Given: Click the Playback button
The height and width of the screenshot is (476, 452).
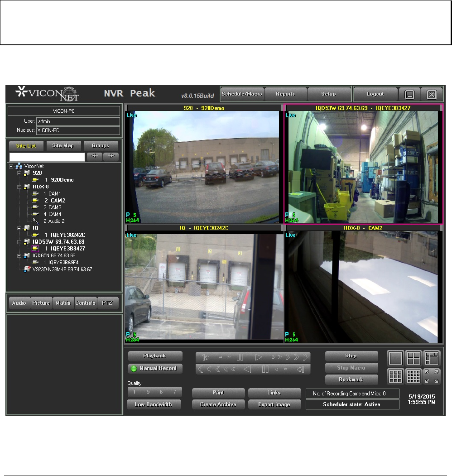Looking at the screenshot, I should (155, 356).
